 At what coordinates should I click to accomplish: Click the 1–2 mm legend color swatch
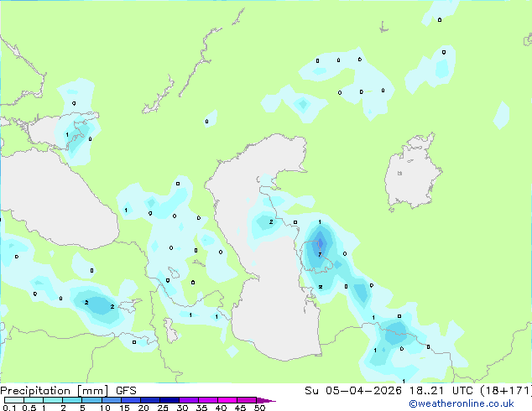53,400
